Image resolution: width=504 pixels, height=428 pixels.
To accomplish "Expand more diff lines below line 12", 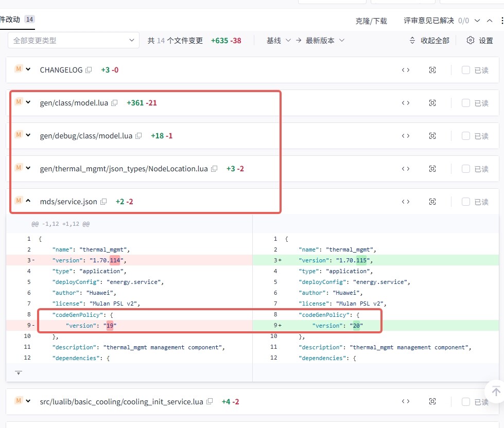I will (19, 373).
